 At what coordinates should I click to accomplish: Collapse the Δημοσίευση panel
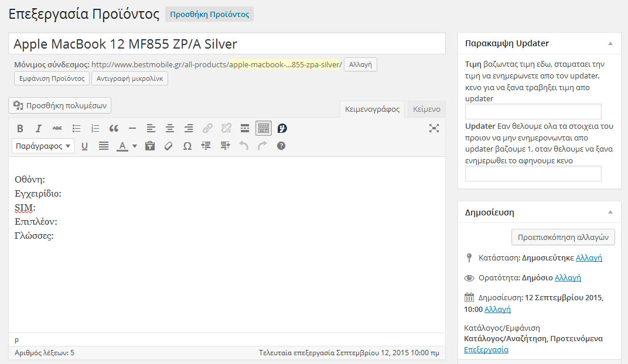pyautogui.click(x=610, y=212)
